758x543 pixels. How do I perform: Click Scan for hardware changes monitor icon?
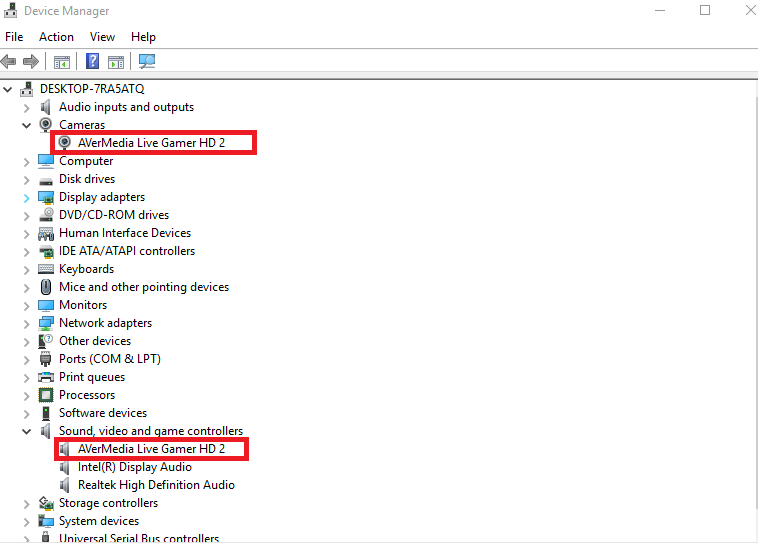tap(147, 61)
